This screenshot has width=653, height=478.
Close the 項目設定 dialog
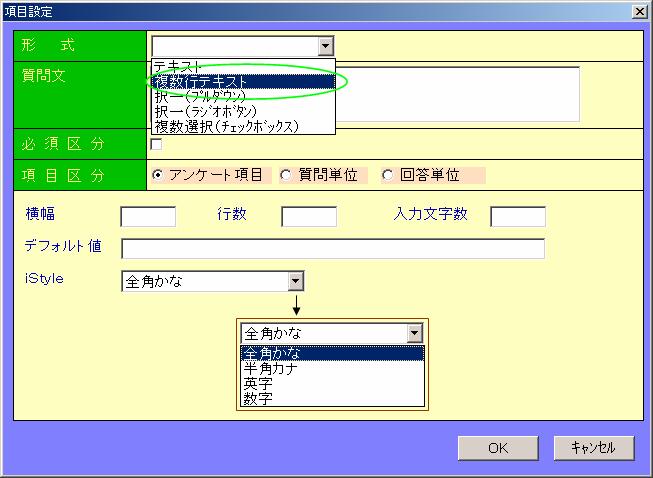point(639,11)
